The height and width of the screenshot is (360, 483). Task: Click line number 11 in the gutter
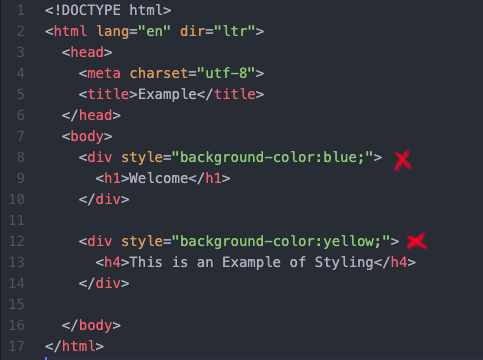17,220
